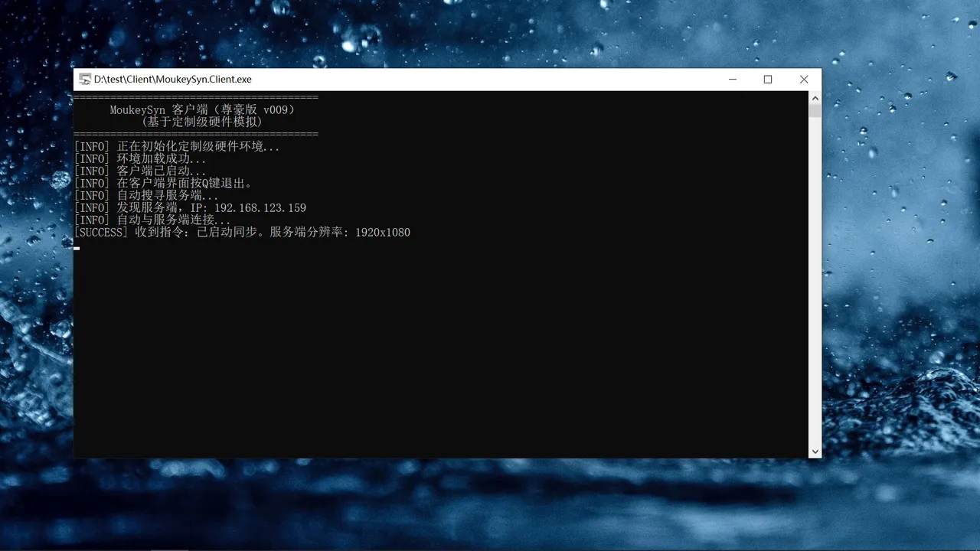Click the title text D:\test\Client\MoukeySyn.Client.exe
Screen dimensions: 980x551
pos(173,80)
